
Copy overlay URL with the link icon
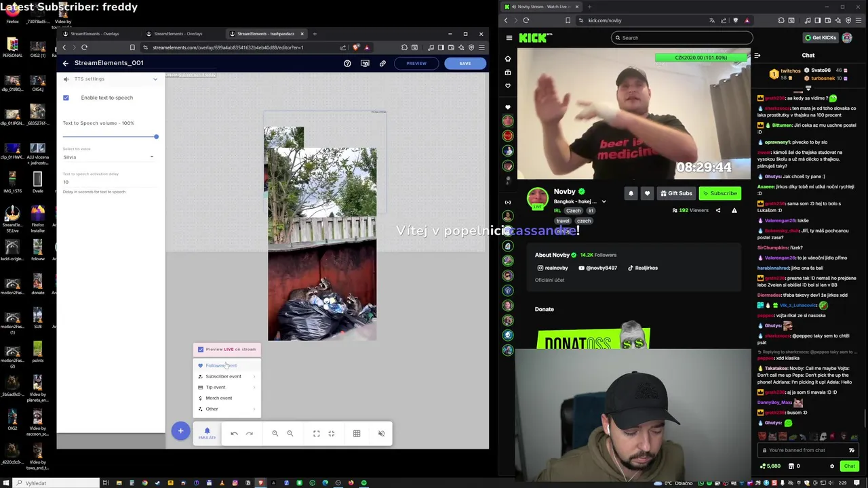click(382, 63)
